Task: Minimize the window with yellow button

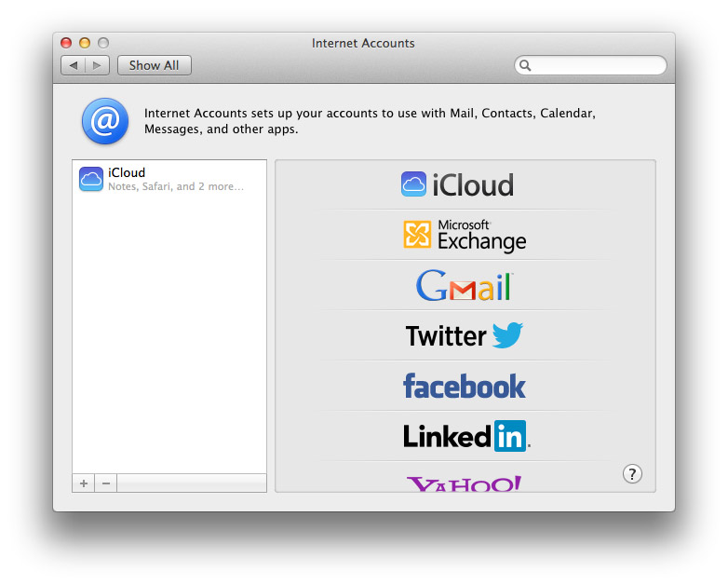Action: pyautogui.click(x=85, y=43)
